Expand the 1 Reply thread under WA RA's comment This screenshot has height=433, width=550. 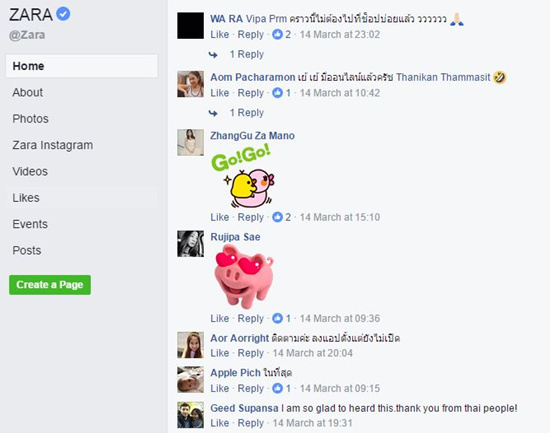pos(247,54)
